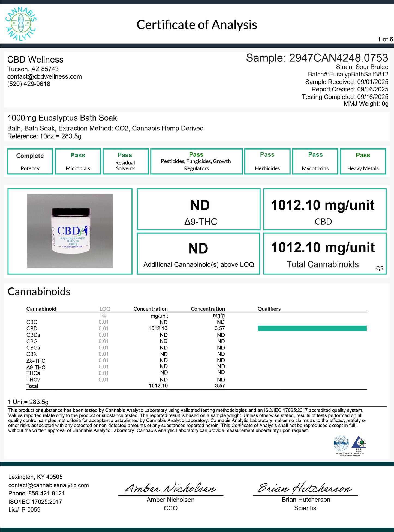
Task: Click the 'Extraction Method: CO2' description line
Action: click(106, 128)
